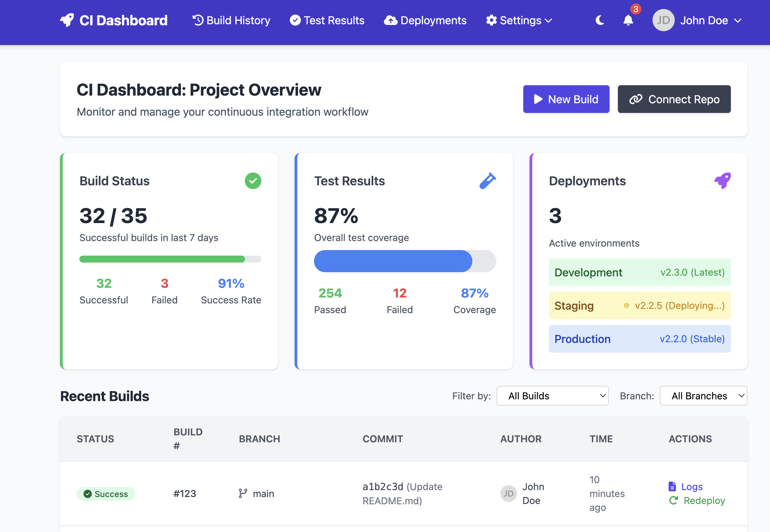Click the Connect Repo button
The height and width of the screenshot is (532, 770).
pyautogui.click(x=674, y=99)
